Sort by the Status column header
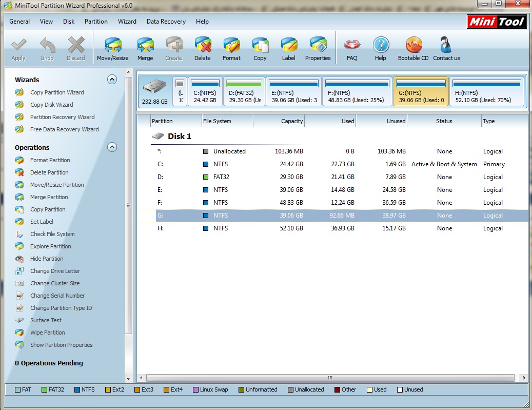 [444, 121]
